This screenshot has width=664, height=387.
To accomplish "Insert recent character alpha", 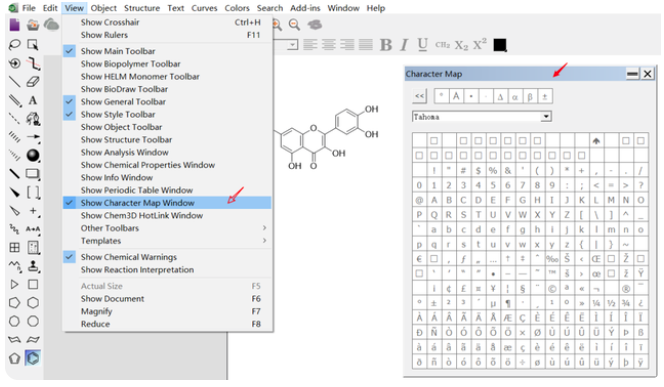I will [x=515, y=97].
